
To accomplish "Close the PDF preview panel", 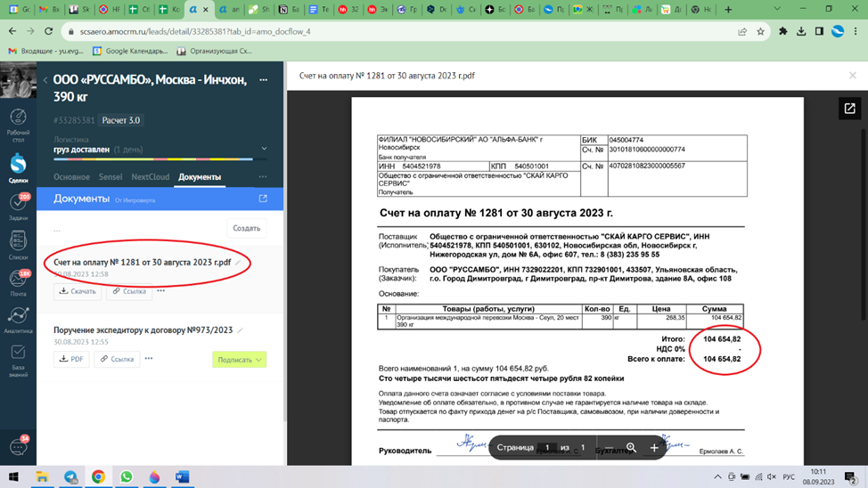I will click(852, 76).
